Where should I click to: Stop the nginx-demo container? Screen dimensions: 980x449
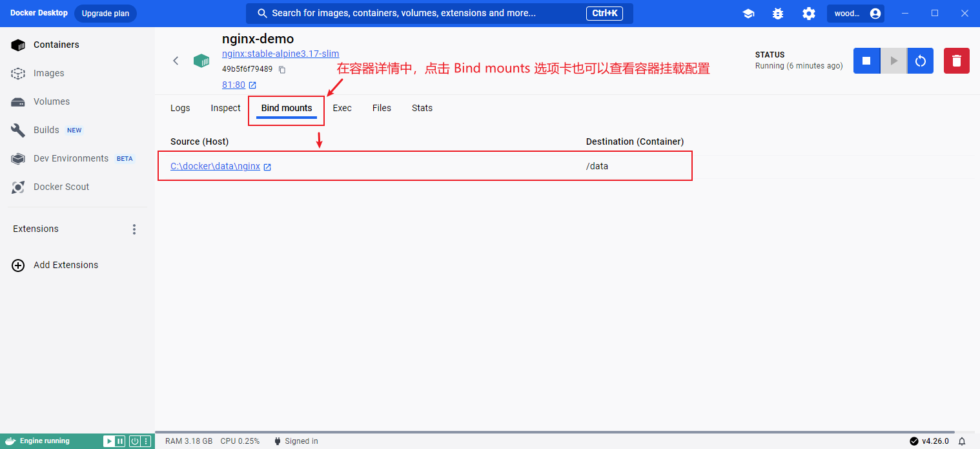867,61
